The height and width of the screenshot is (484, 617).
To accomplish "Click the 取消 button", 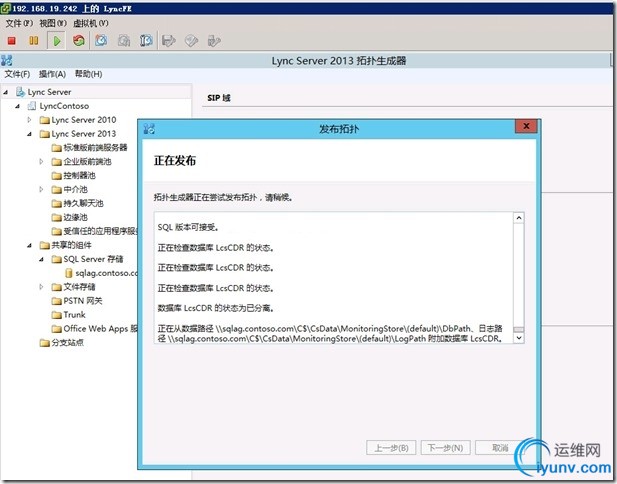I will click(x=500, y=448).
